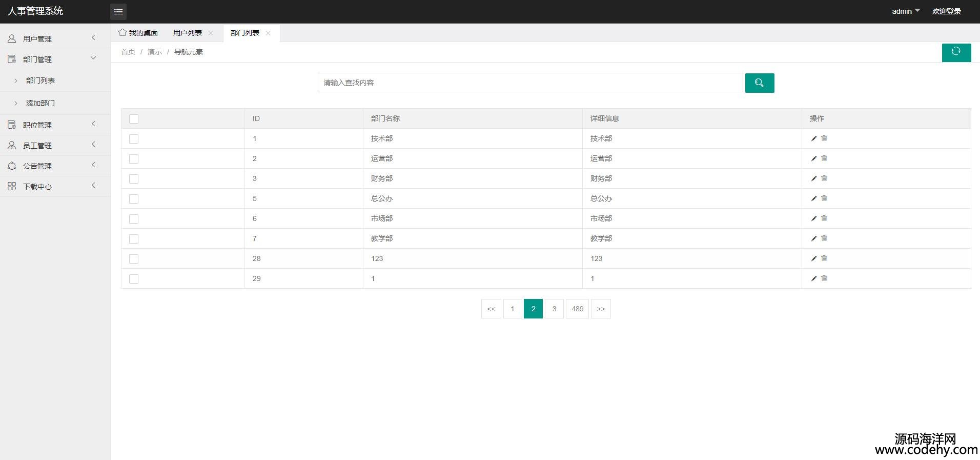Check the box for the 市场部 row
This screenshot has width=980, height=460.
(x=134, y=219)
